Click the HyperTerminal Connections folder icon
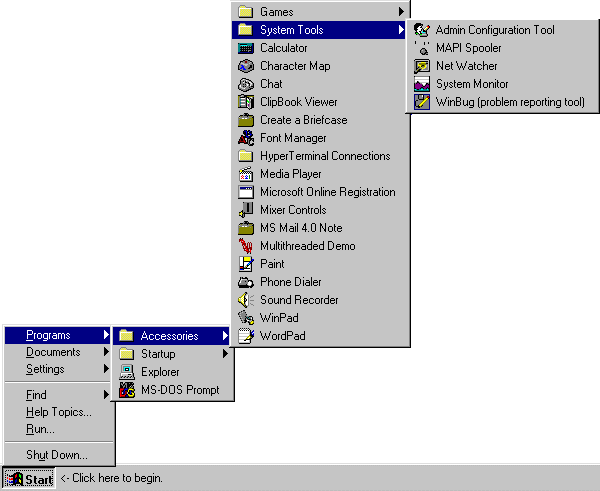600x491 pixels. click(246, 156)
